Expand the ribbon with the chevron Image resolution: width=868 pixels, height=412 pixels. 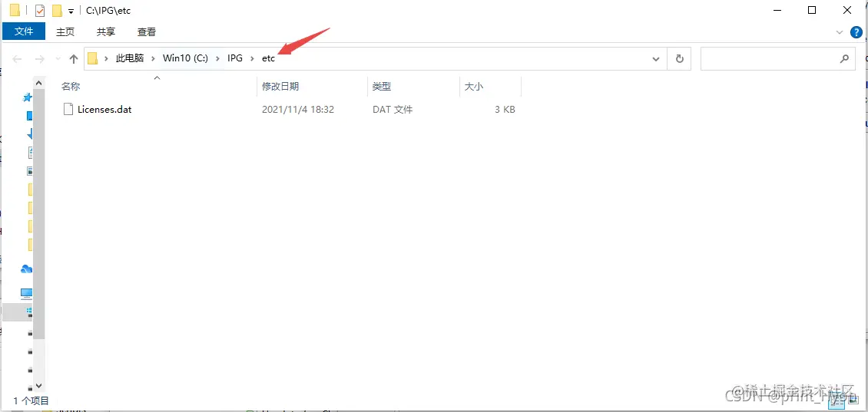[x=840, y=33]
